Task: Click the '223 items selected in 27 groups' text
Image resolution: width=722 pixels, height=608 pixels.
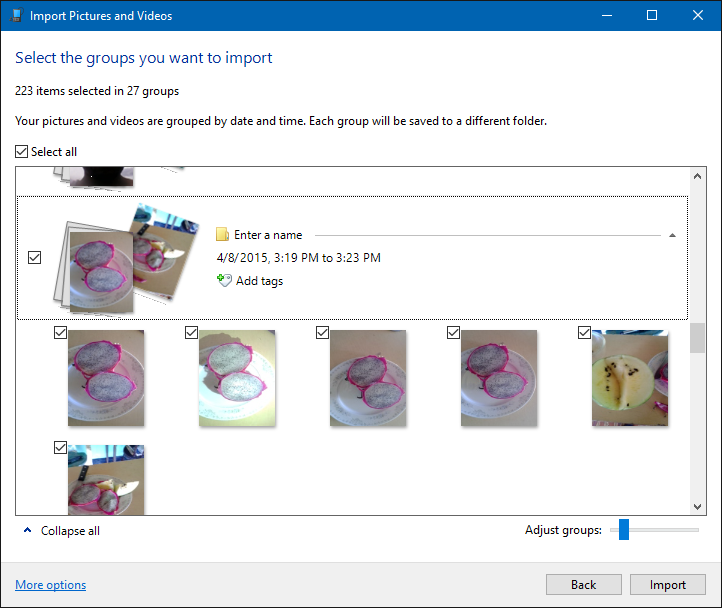Action: pyautogui.click(x=97, y=91)
